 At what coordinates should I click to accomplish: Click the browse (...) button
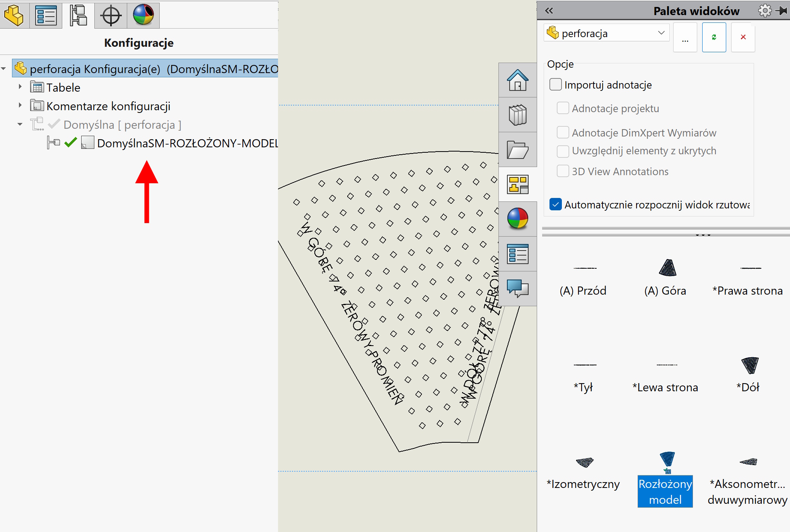[685, 38]
